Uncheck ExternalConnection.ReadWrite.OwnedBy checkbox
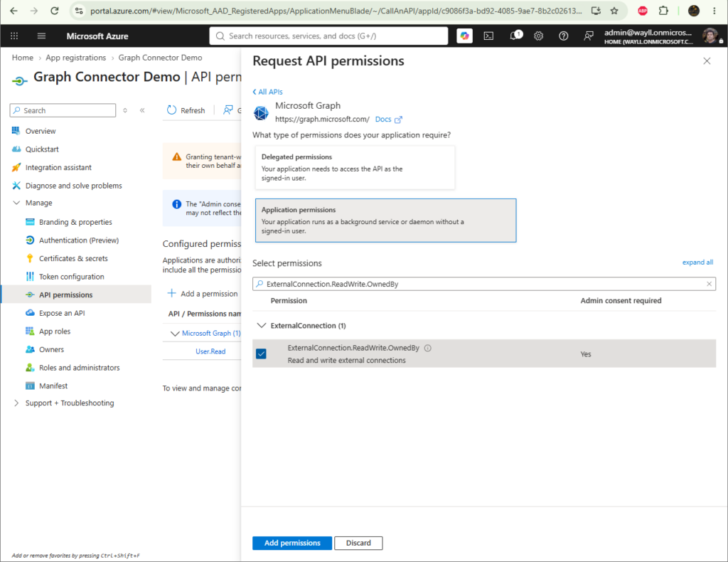The width and height of the screenshot is (728, 562). tap(262, 354)
